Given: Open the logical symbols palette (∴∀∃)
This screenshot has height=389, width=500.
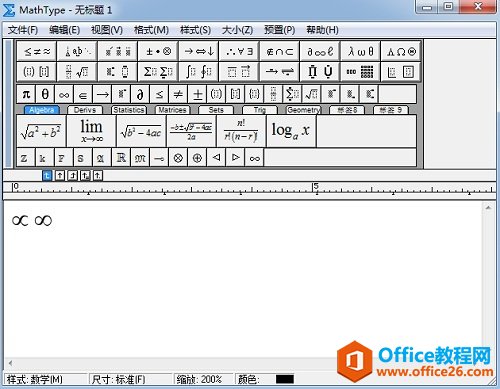Looking at the screenshot, I should (239, 51).
